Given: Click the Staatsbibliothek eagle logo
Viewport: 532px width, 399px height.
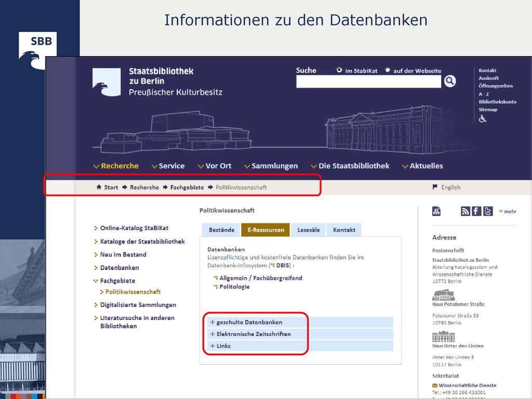Looking at the screenshot, I should (x=107, y=82).
